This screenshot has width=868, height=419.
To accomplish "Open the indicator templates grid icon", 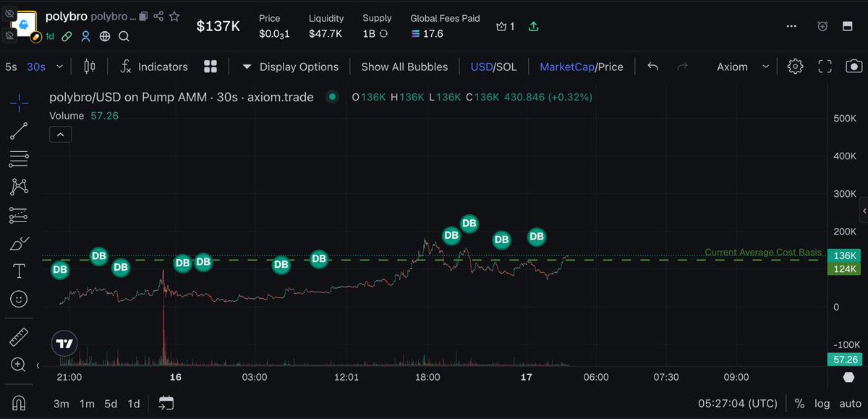I will pyautogui.click(x=210, y=67).
